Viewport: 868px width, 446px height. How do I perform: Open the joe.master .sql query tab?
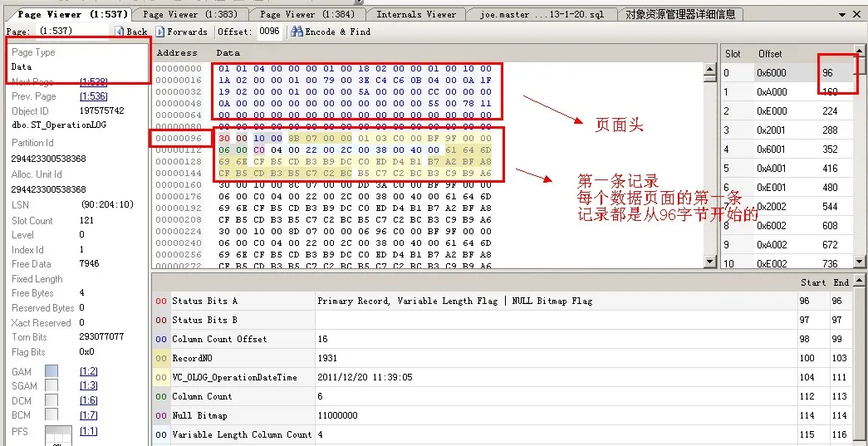[x=542, y=14]
